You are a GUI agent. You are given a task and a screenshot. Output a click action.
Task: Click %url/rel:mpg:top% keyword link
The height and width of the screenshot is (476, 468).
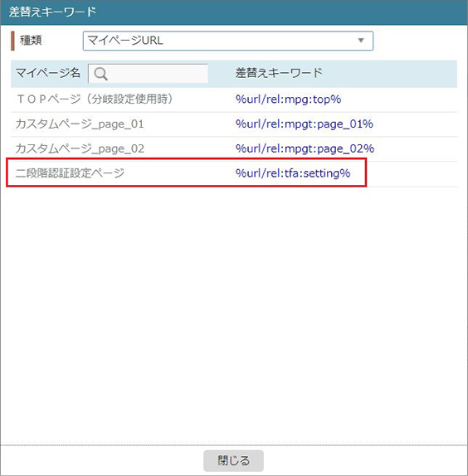tap(288, 100)
